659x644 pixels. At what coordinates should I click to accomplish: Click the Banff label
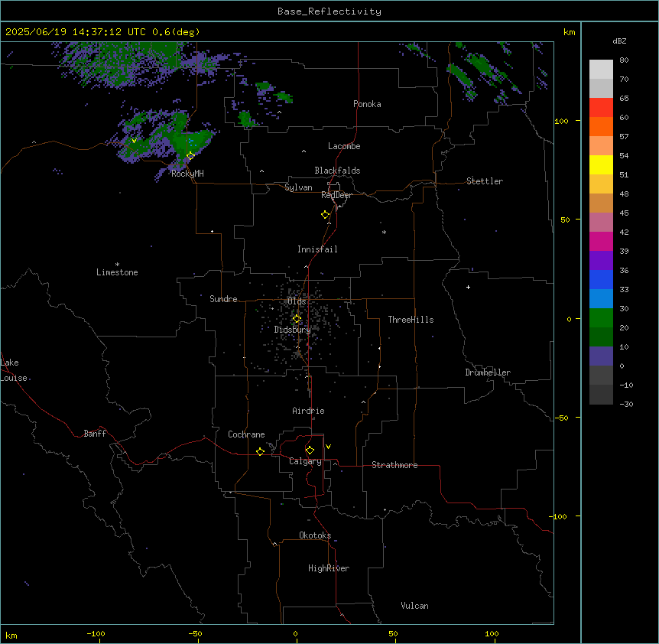95,434
